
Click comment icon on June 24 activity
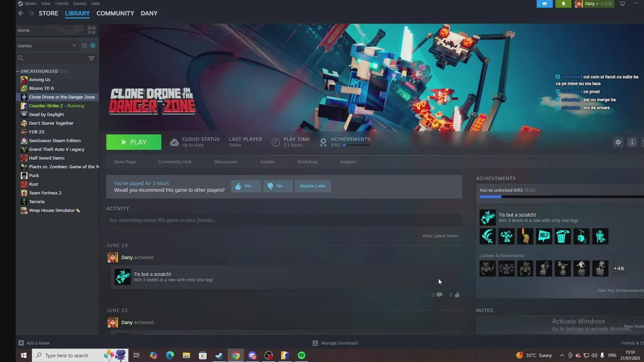pos(439,295)
